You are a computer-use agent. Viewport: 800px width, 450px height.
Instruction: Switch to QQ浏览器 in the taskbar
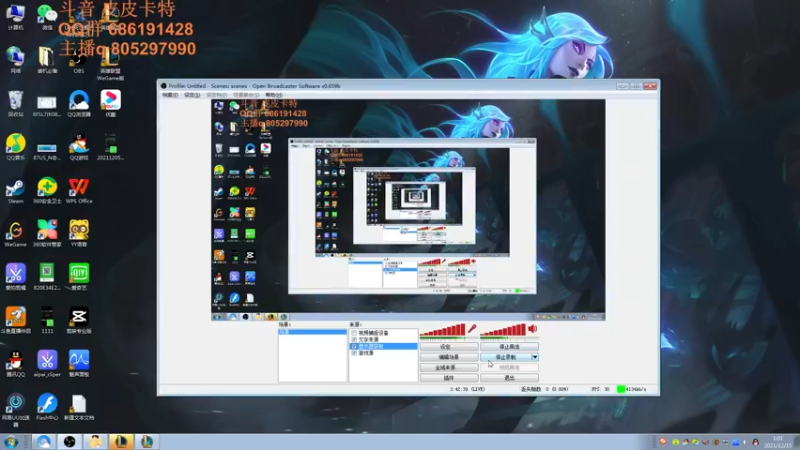pyautogui.click(x=44, y=441)
